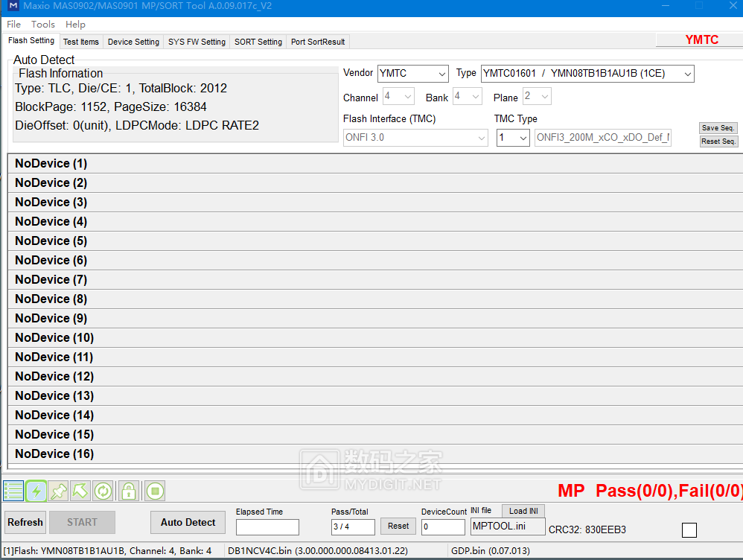Select the NoDevice (13) row

coord(375,396)
